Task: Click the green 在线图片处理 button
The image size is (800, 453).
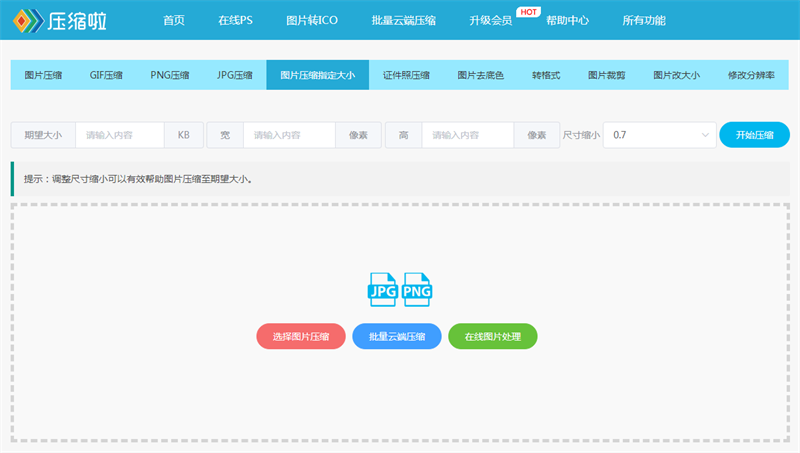Action: click(x=493, y=336)
